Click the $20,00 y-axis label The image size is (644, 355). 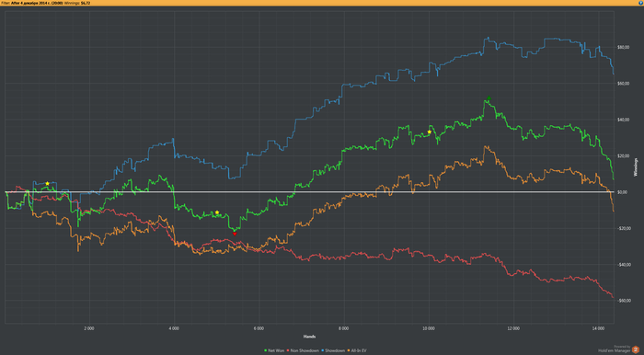click(624, 156)
